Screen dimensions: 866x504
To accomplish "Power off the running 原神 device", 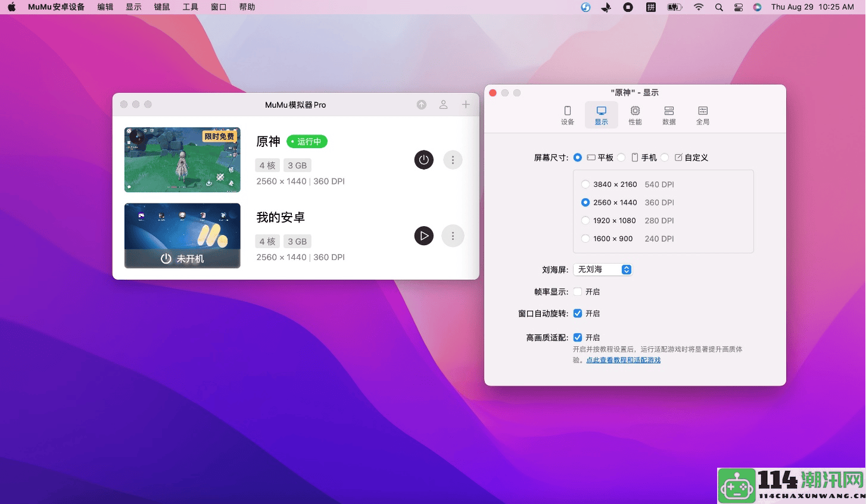I will (423, 159).
